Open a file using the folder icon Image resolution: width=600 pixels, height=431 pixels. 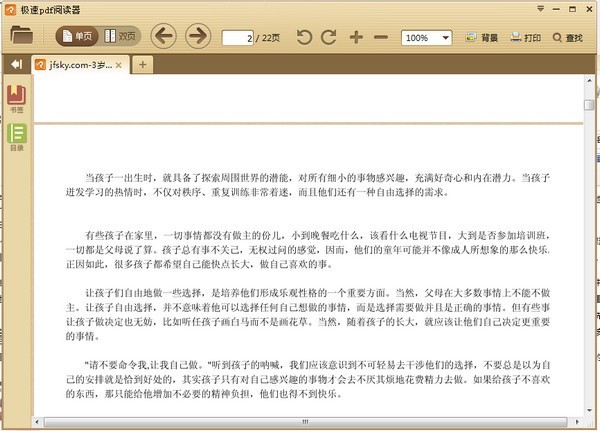coord(21,37)
